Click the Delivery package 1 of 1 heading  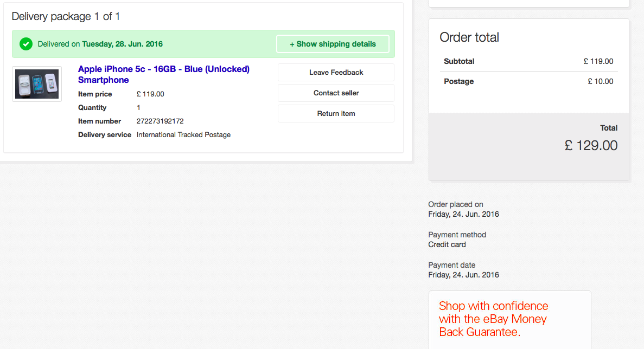(x=66, y=16)
